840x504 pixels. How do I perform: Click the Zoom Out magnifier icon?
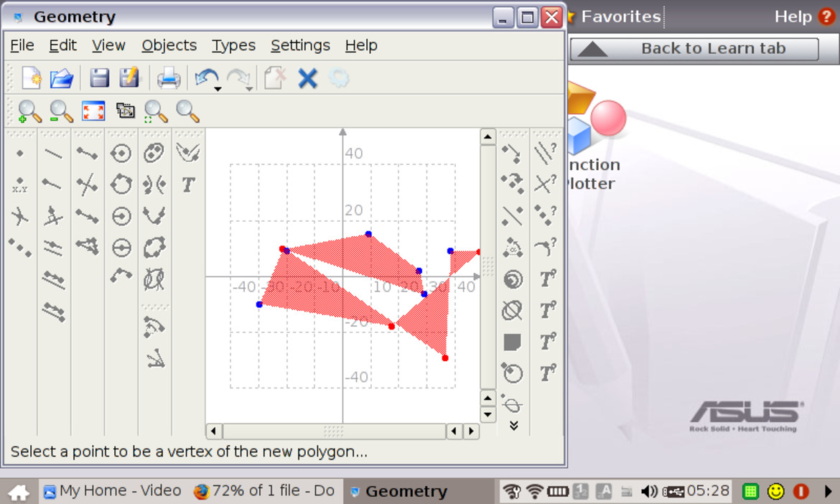click(61, 111)
